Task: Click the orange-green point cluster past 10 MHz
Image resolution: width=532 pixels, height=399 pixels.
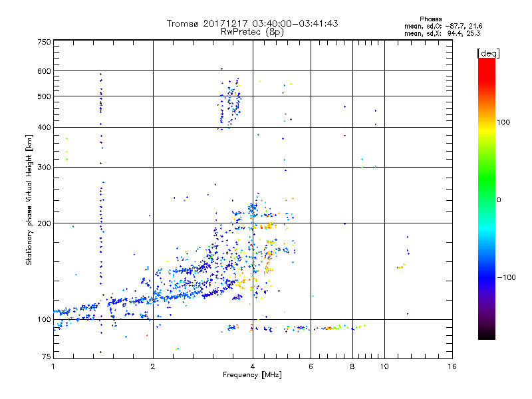Action: pyautogui.click(x=401, y=267)
